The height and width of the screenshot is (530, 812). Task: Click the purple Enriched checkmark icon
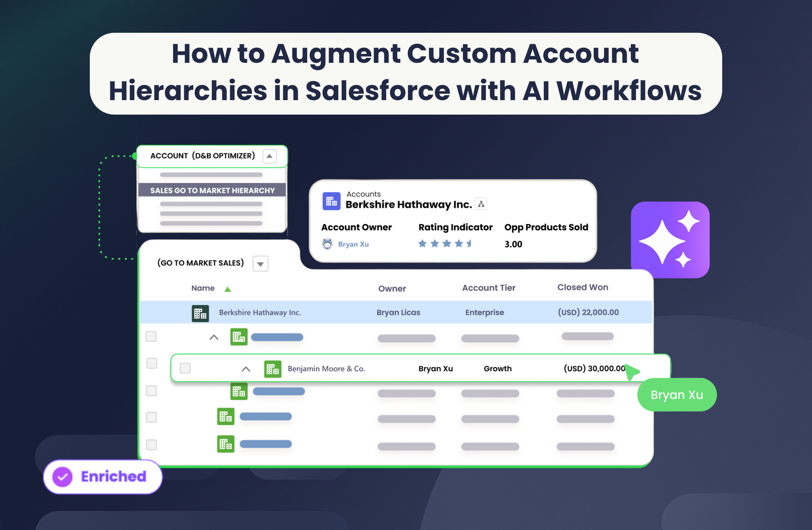click(62, 476)
